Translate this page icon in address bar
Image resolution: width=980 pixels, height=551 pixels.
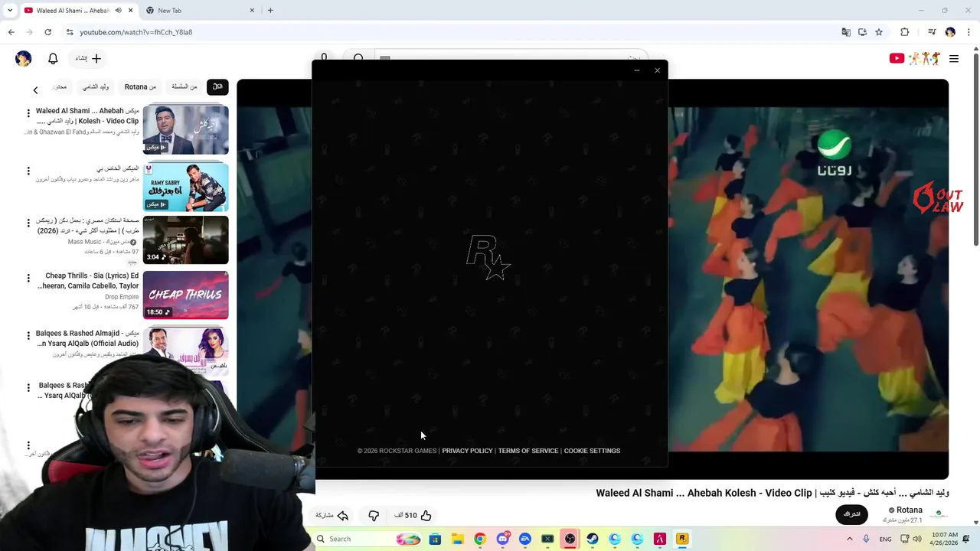(846, 32)
